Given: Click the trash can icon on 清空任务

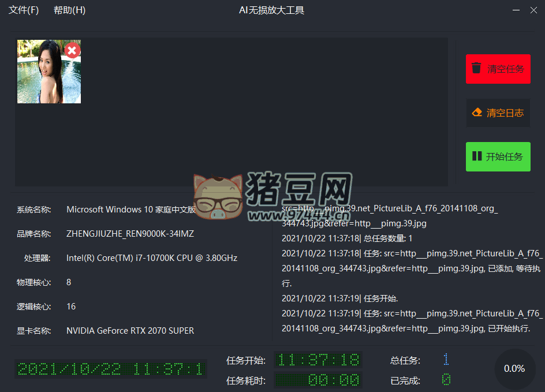Looking at the screenshot, I should click(476, 68).
